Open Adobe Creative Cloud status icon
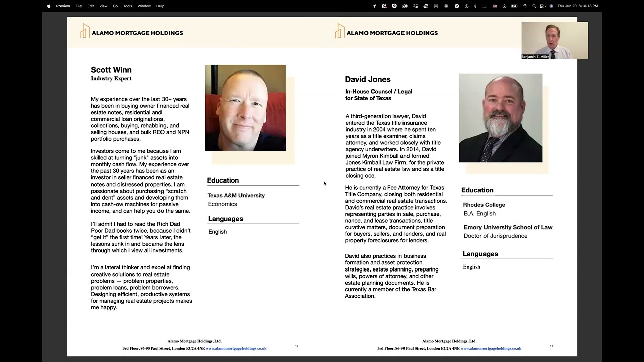 (x=405, y=6)
